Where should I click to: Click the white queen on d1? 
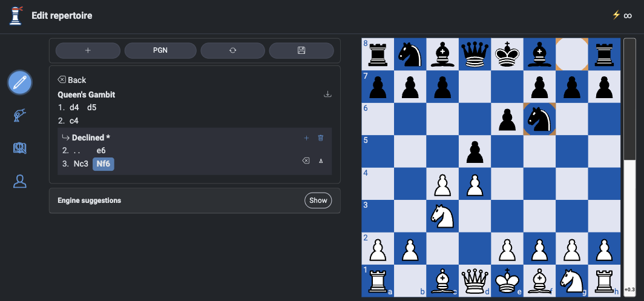tap(475, 280)
